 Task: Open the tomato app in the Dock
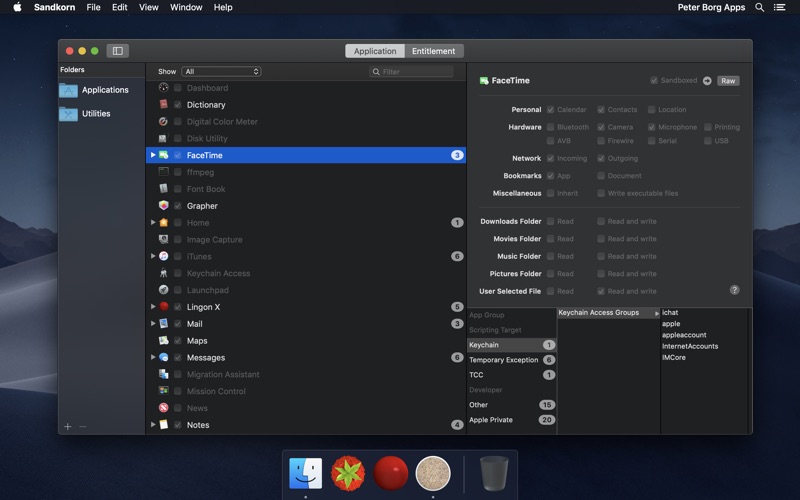click(x=348, y=473)
